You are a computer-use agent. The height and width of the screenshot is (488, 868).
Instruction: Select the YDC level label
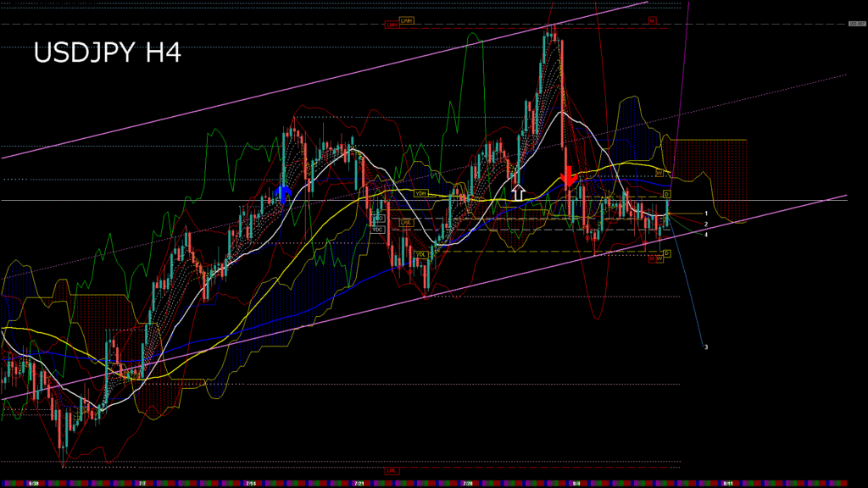pyautogui.click(x=379, y=230)
